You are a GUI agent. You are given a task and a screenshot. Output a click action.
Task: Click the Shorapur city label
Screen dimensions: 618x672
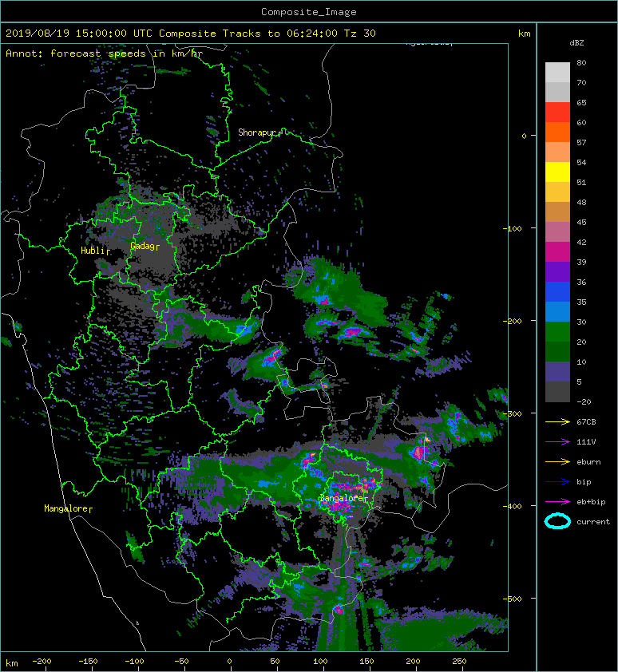pyautogui.click(x=256, y=132)
